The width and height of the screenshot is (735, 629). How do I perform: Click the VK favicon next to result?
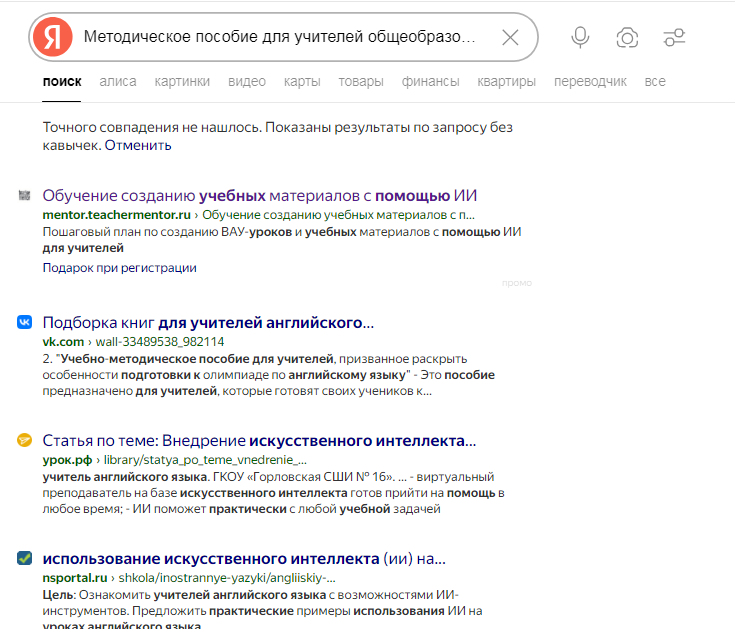(25, 323)
